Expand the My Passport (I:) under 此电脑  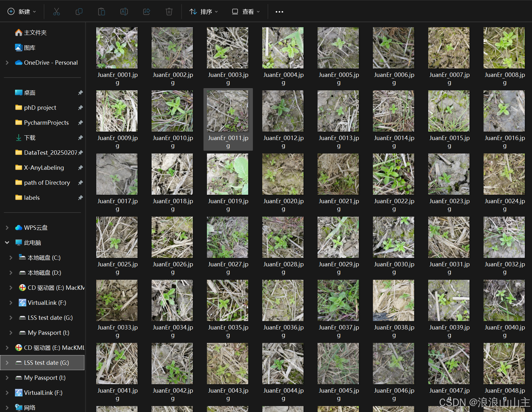[x=11, y=333]
